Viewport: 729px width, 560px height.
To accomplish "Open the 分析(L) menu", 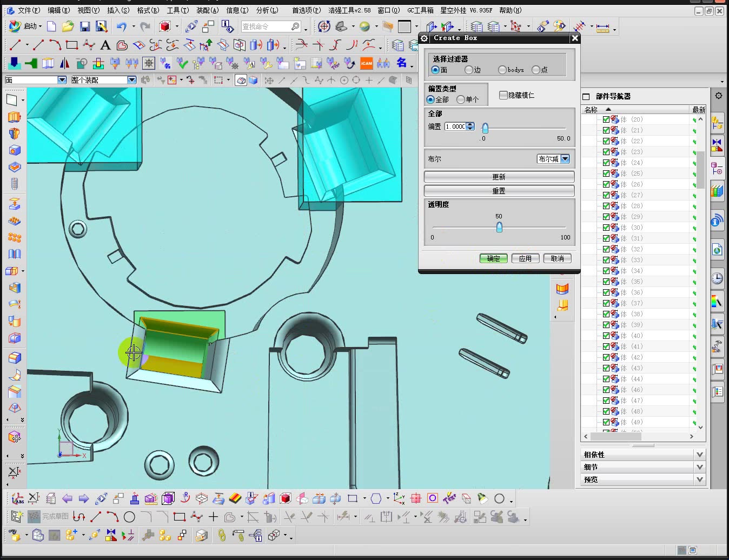I will [267, 10].
